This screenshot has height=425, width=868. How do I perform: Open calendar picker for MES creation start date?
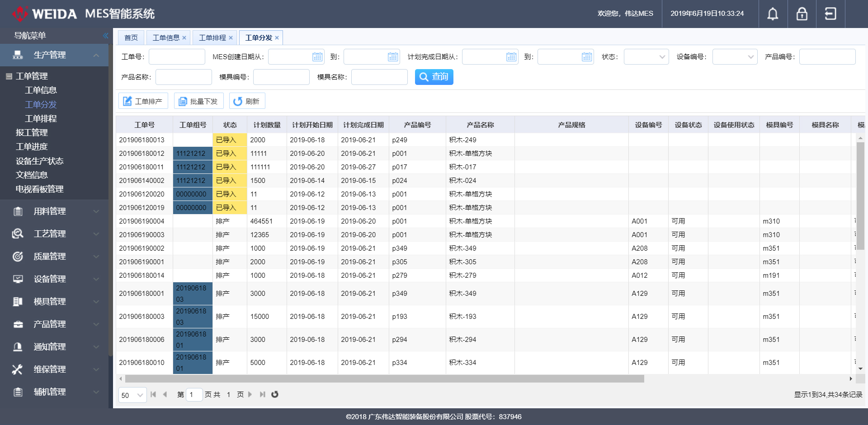tap(317, 57)
